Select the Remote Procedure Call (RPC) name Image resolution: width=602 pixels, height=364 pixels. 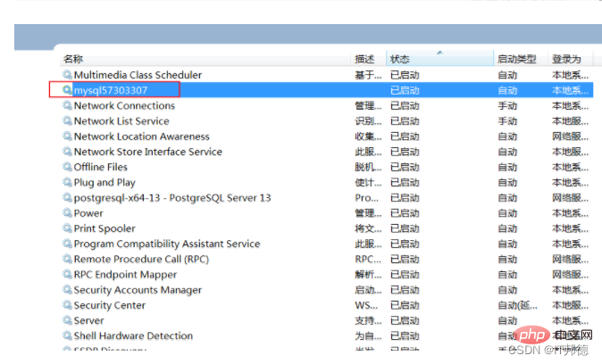141,259
